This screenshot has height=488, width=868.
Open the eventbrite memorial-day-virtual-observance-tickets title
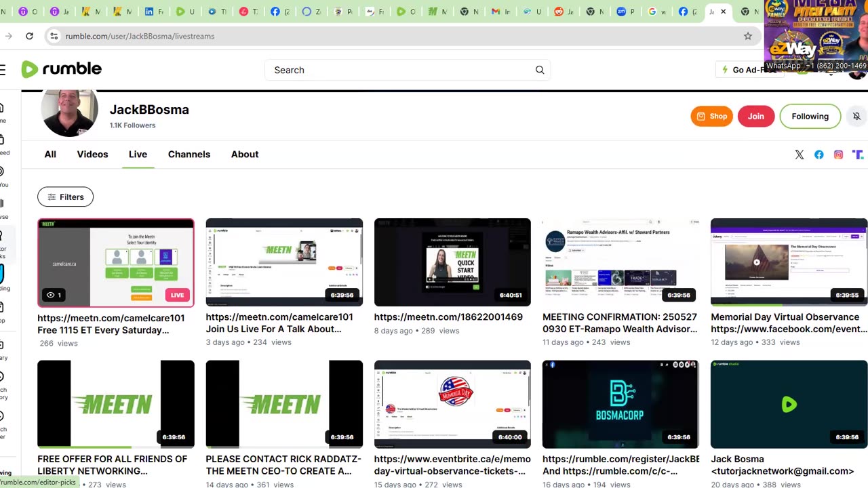point(452,465)
